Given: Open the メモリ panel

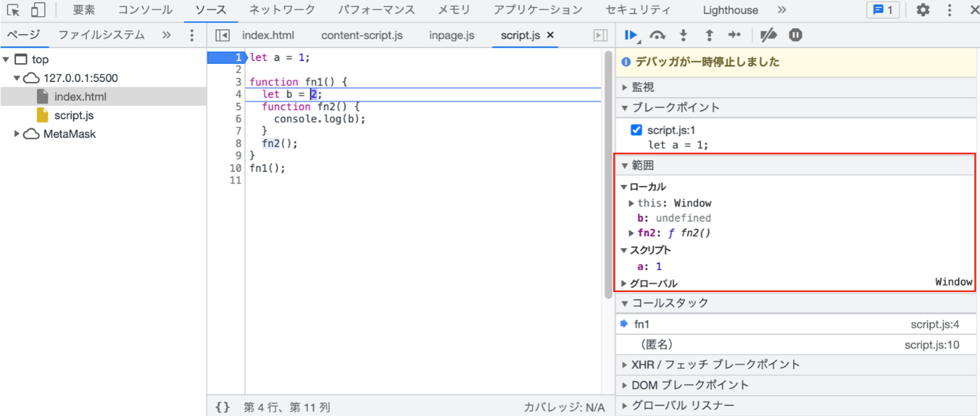Looking at the screenshot, I should point(454,10).
